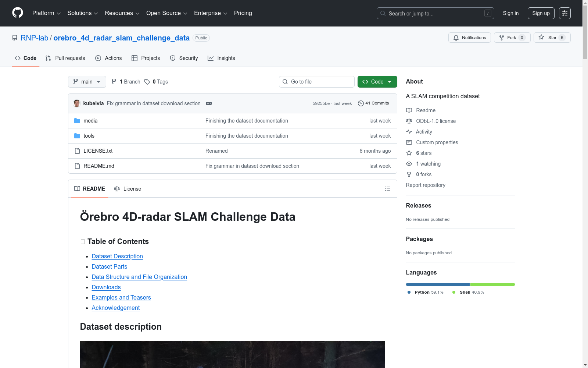Open Data Structure and File Organization link
The height and width of the screenshot is (368, 588).
pos(139,277)
